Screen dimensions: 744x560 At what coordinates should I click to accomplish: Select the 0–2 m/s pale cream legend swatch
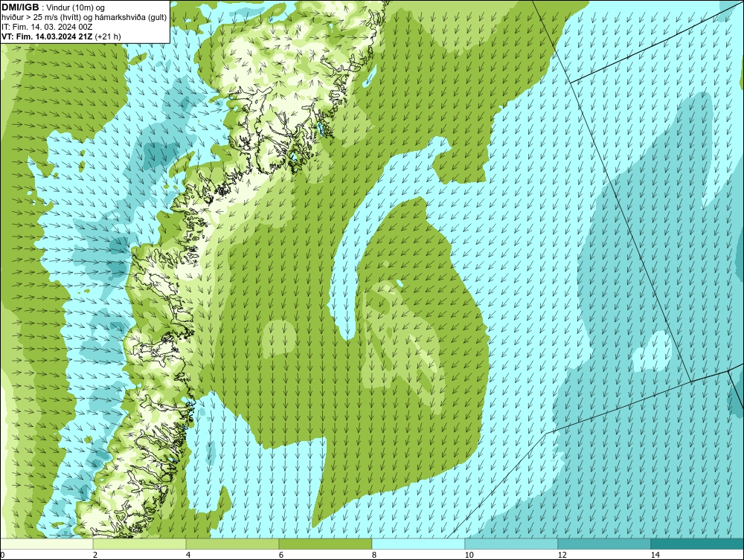coord(46,544)
